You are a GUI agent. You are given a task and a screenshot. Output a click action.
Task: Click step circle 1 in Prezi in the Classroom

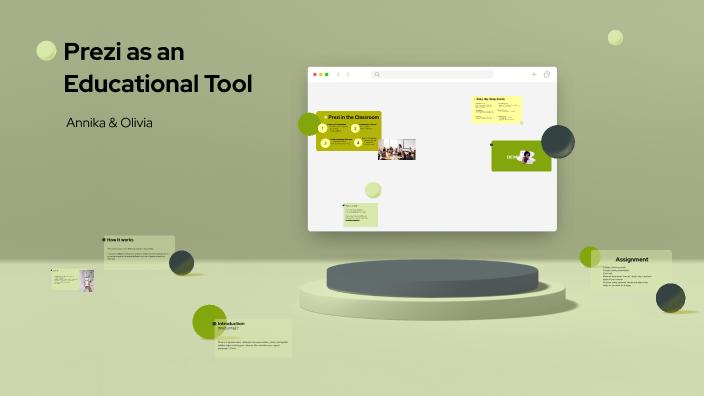click(x=322, y=128)
